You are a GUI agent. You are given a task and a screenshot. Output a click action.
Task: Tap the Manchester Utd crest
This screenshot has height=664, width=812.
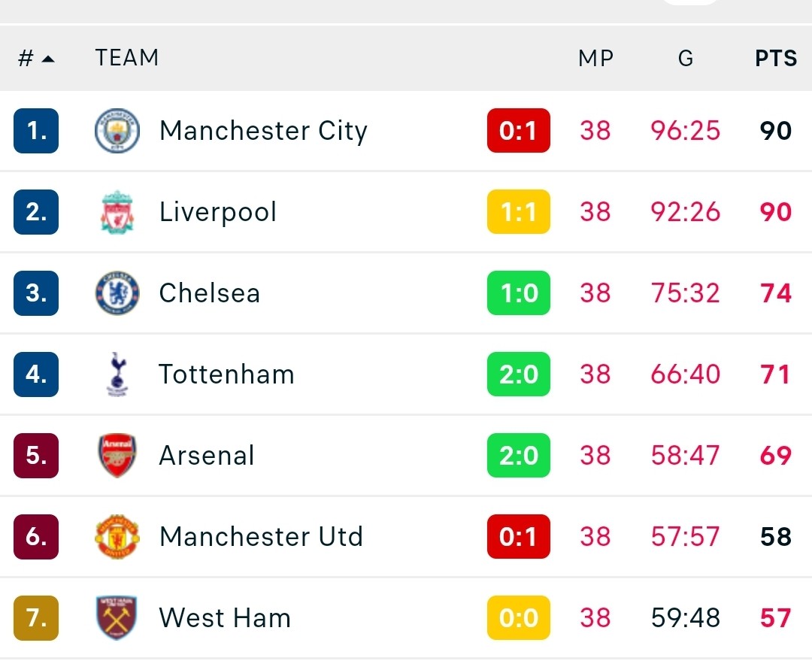pos(117,537)
